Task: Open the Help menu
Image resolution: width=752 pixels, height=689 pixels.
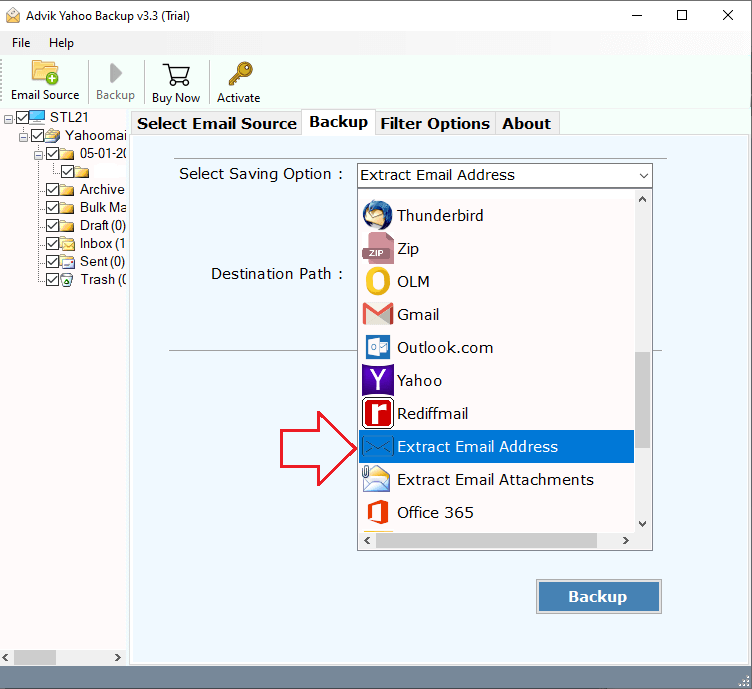Action: pos(61,43)
